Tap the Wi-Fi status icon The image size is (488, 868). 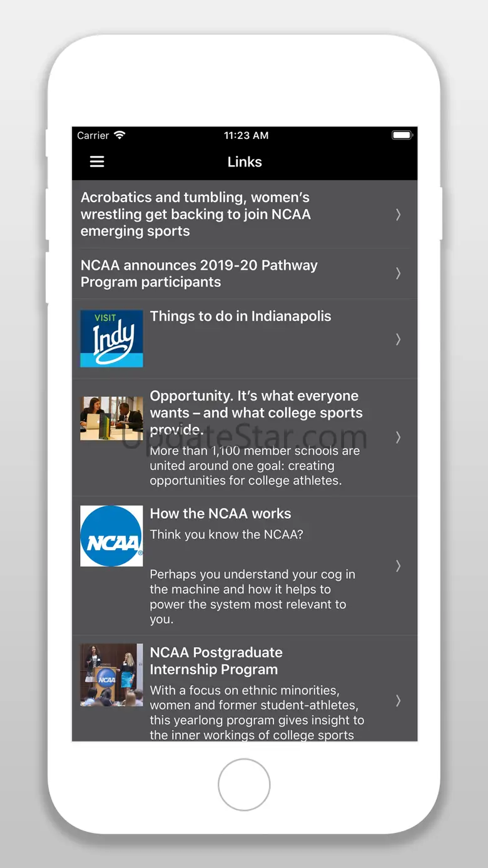[x=119, y=135]
